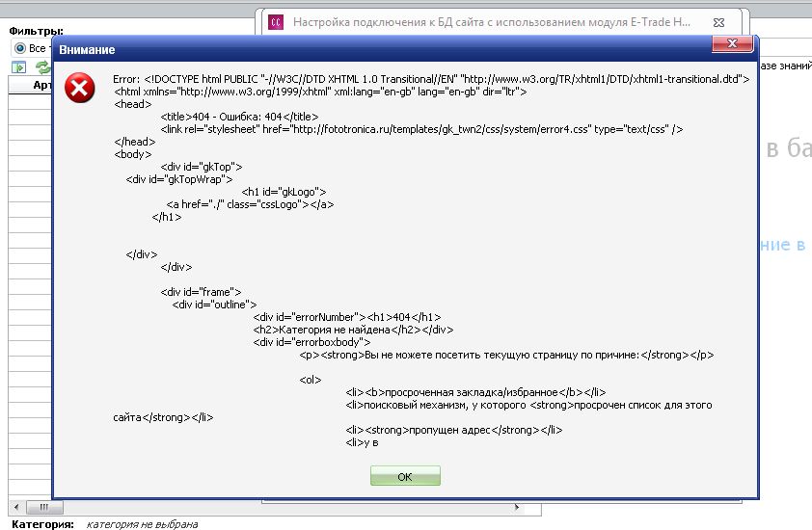Click the Категория label

click(43, 524)
